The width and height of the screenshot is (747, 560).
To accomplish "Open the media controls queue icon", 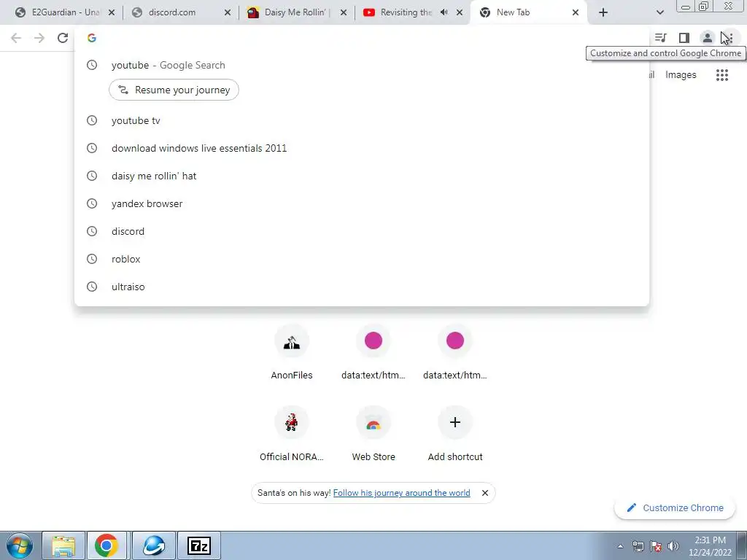I will (660, 38).
